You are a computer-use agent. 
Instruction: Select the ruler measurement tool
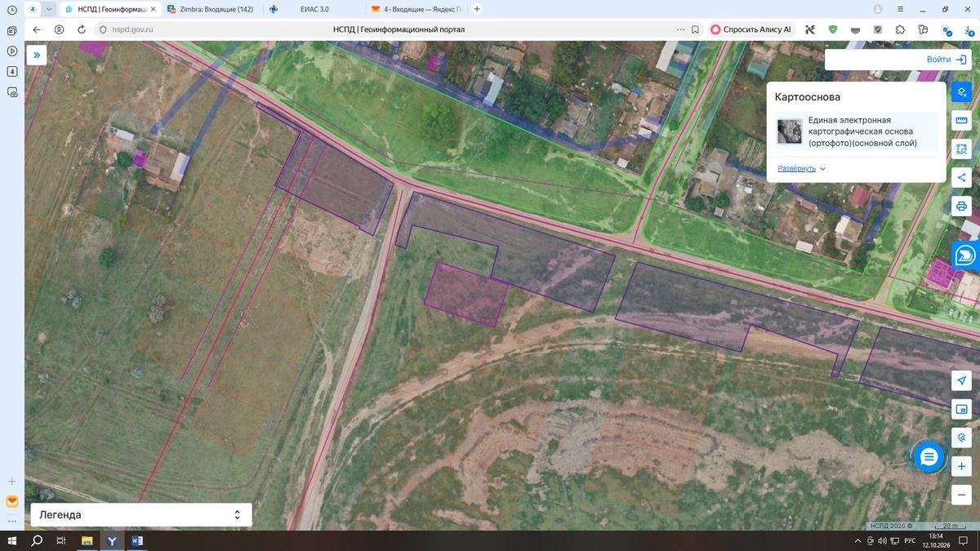click(x=961, y=121)
